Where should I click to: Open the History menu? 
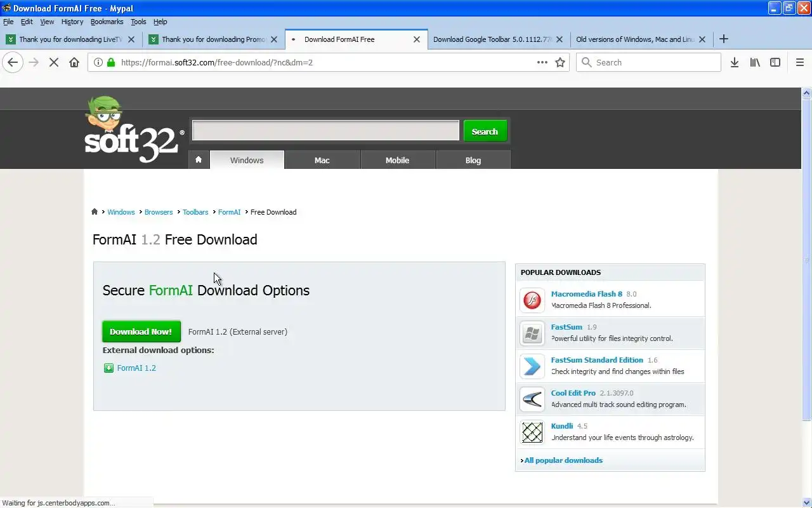click(x=72, y=22)
